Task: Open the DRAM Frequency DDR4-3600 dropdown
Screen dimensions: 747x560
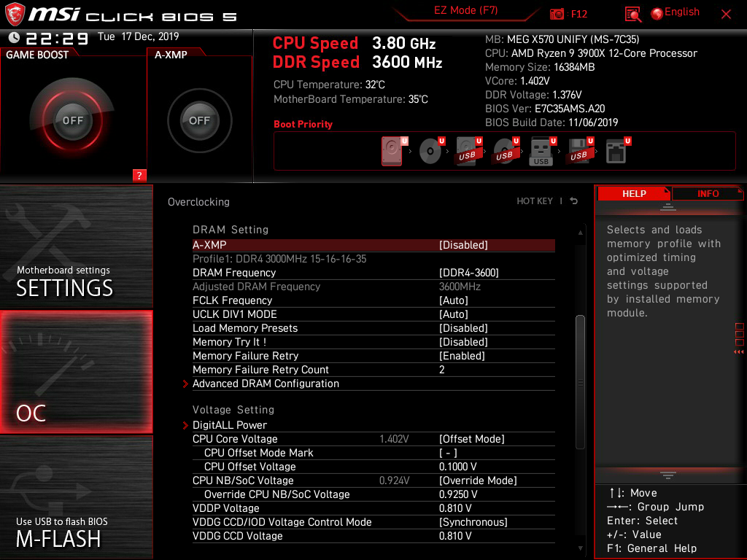Action: (469, 273)
